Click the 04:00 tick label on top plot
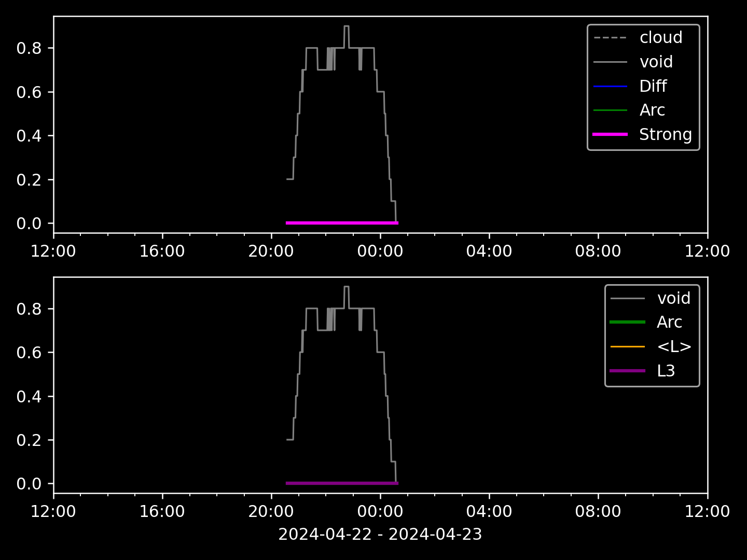This screenshot has height=560, width=747. [489, 251]
